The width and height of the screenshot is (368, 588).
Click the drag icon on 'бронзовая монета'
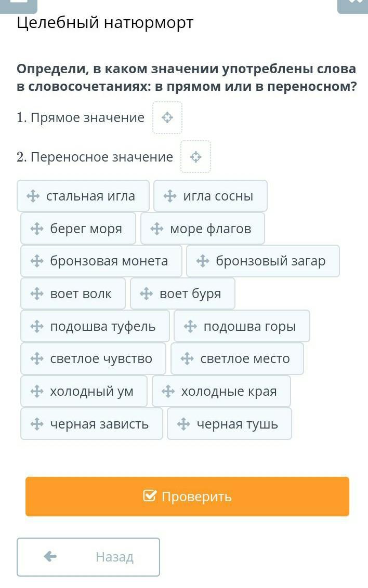pyautogui.click(x=37, y=261)
